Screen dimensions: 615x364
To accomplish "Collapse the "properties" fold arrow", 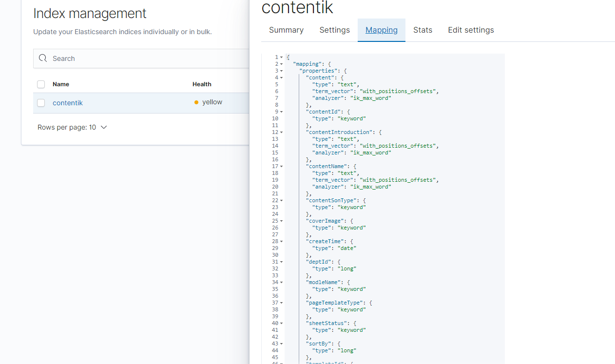I will pos(281,71).
